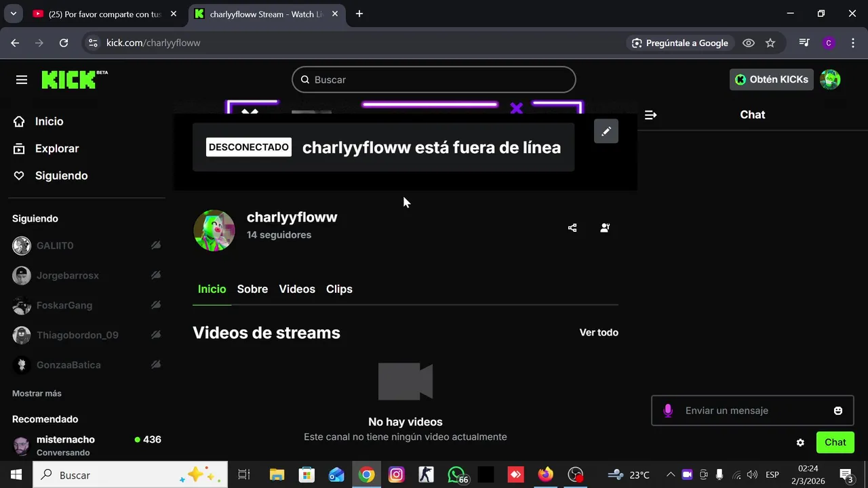Expand list with Mostrar más

(x=37, y=393)
